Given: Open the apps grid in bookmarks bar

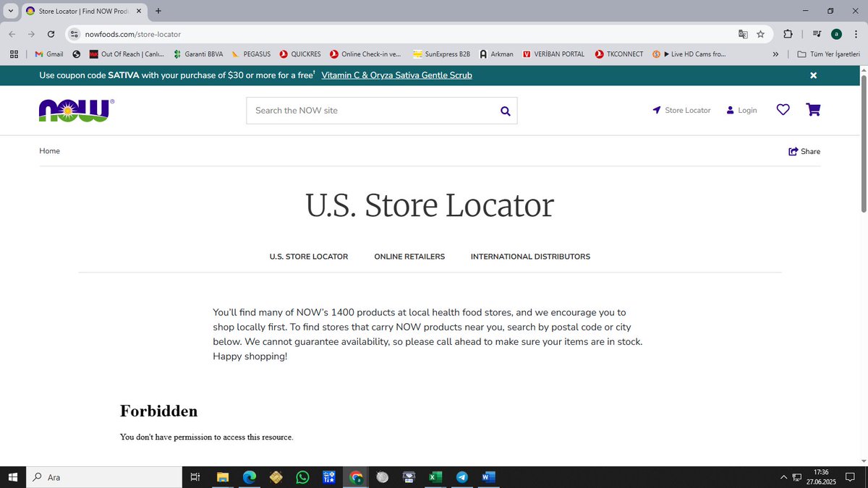Looking at the screenshot, I should point(14,54).
